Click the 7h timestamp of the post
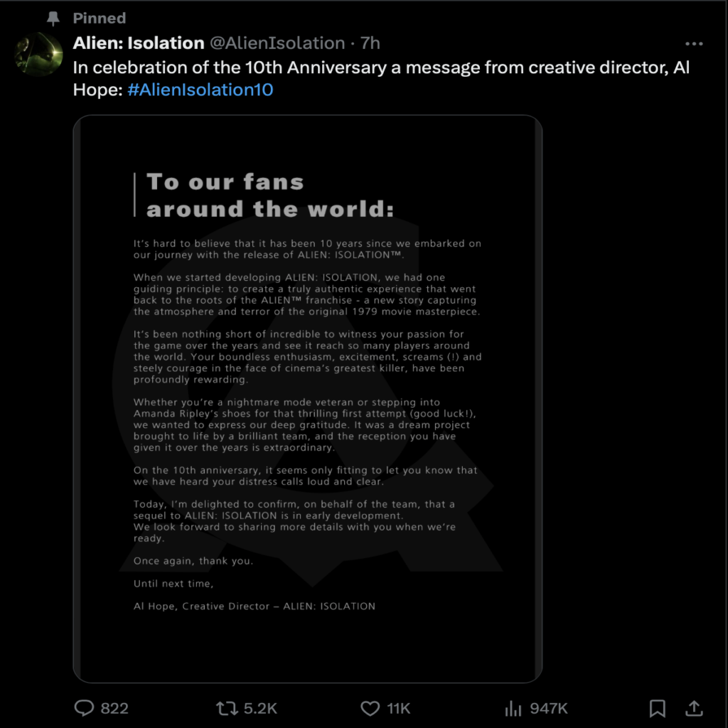This screenshot has height=728, width=728. coord(370,43)
